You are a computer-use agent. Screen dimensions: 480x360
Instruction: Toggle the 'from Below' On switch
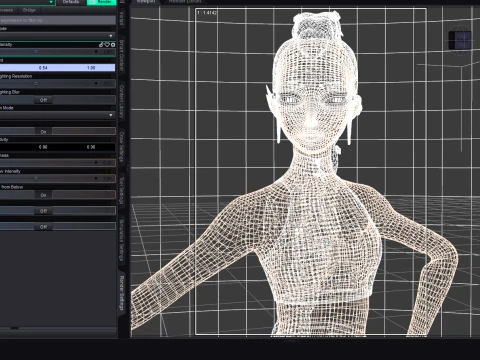tap(43, 195)
